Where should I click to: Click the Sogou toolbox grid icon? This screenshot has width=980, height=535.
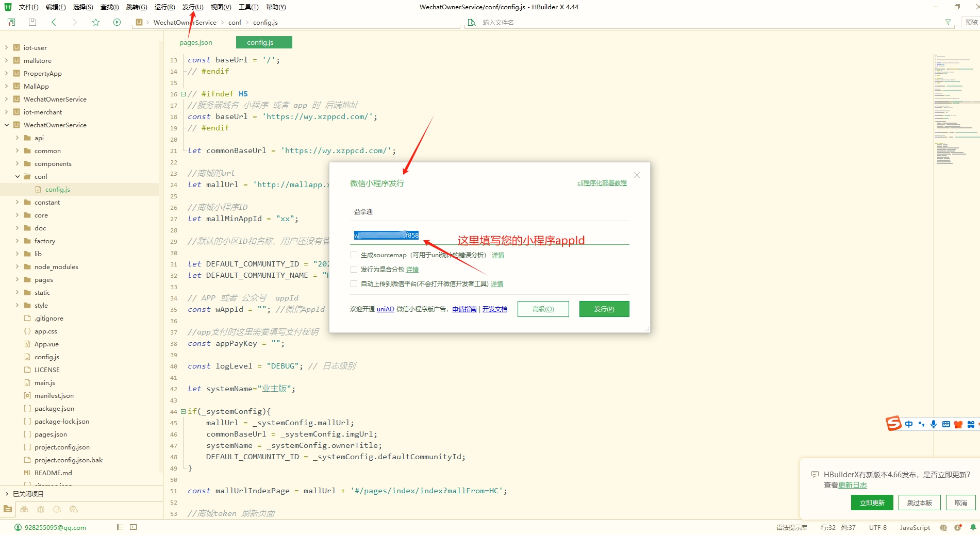pos(971,424)
